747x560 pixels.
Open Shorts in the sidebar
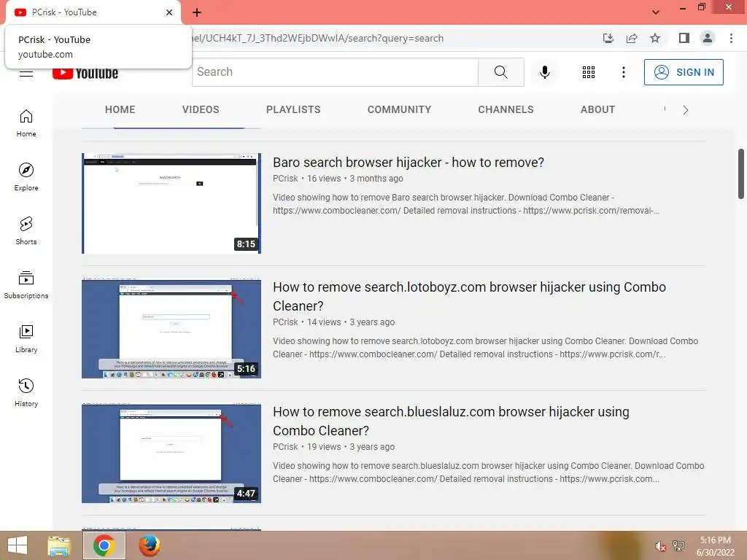tap(26, 231)
